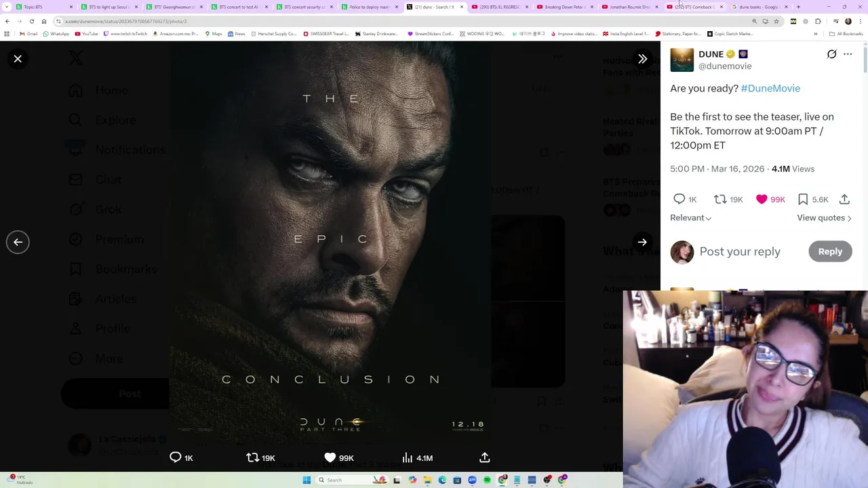
Task: Click the Reply button
Action: 830,251
